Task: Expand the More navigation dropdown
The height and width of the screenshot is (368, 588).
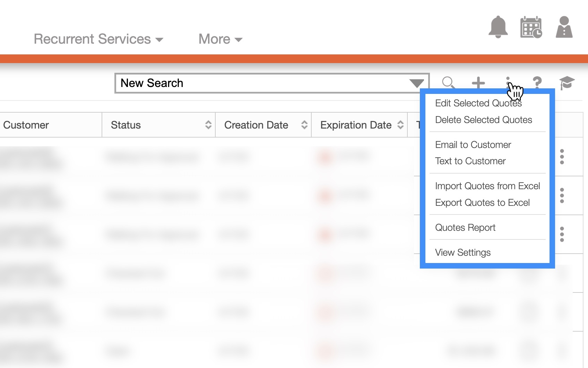Action: coord(220,39)
